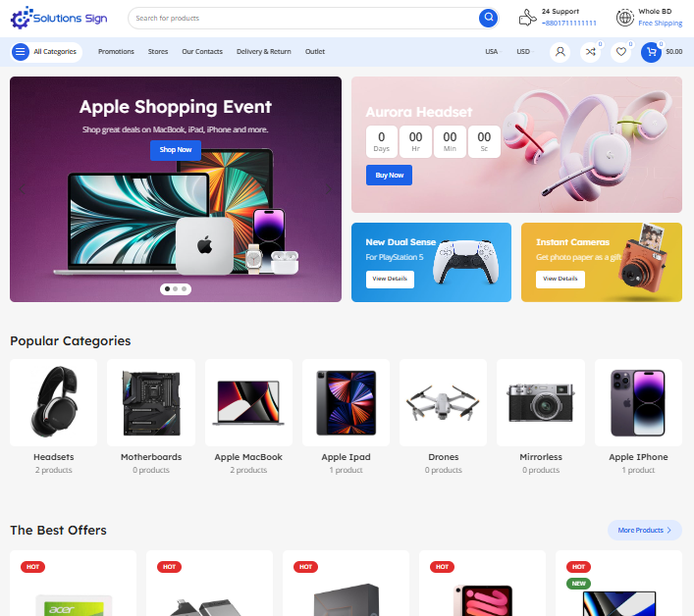The height and width of the screenshot is (616, 694).
Task: Focus the Search for products field
Action: coord(305,18)
